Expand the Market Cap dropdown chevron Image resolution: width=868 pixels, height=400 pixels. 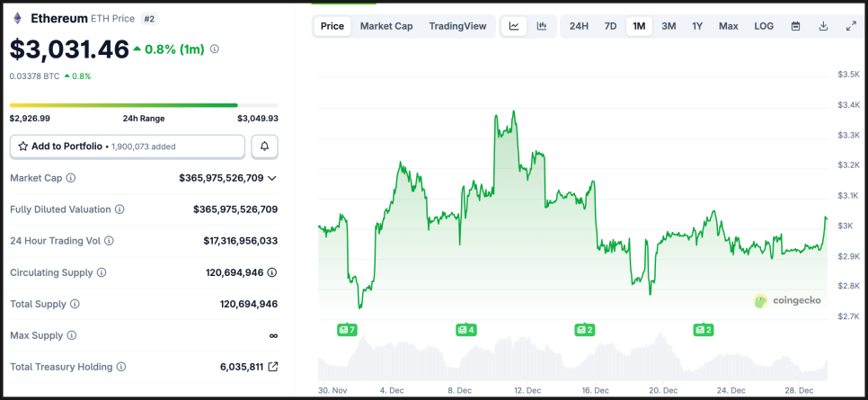(272, 178)
